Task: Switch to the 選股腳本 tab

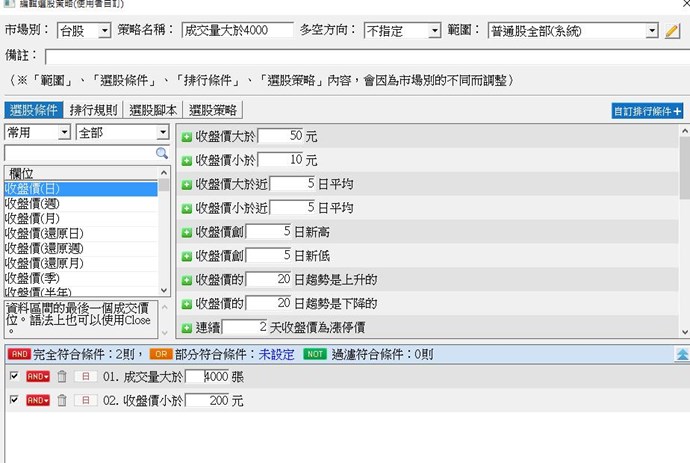Action: 153,110
